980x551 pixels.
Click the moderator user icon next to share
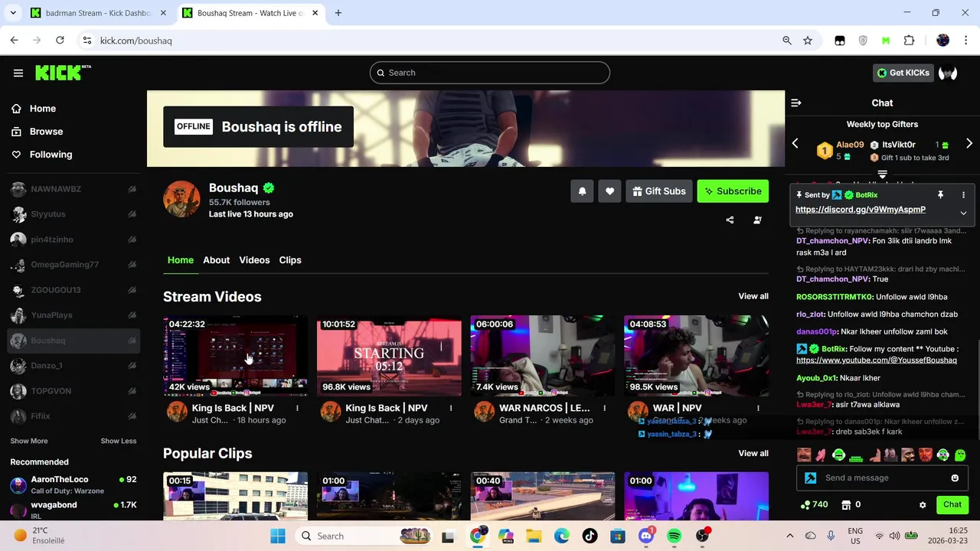click(x=757, y=220)
